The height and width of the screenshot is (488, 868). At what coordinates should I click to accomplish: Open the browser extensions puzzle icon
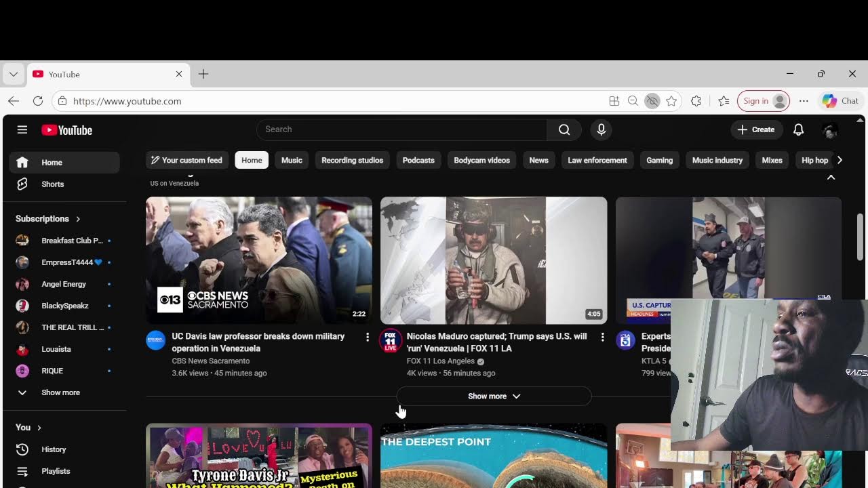[x=696, y=101]
